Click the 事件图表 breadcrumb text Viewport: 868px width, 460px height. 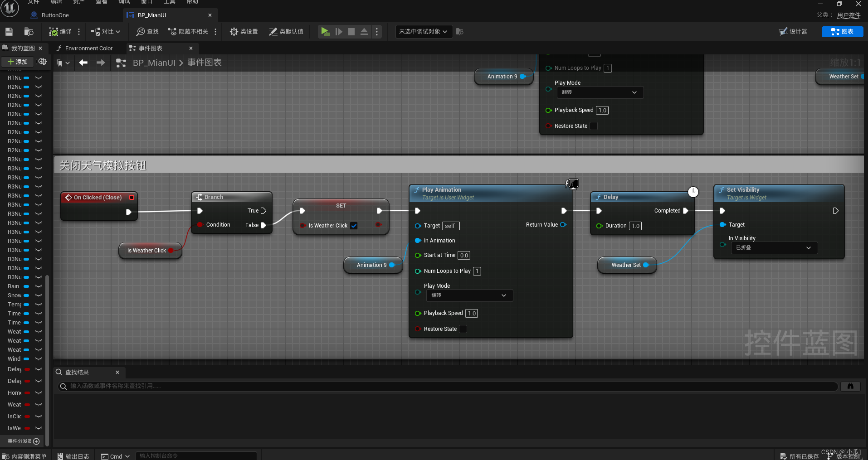click(205, 63)
